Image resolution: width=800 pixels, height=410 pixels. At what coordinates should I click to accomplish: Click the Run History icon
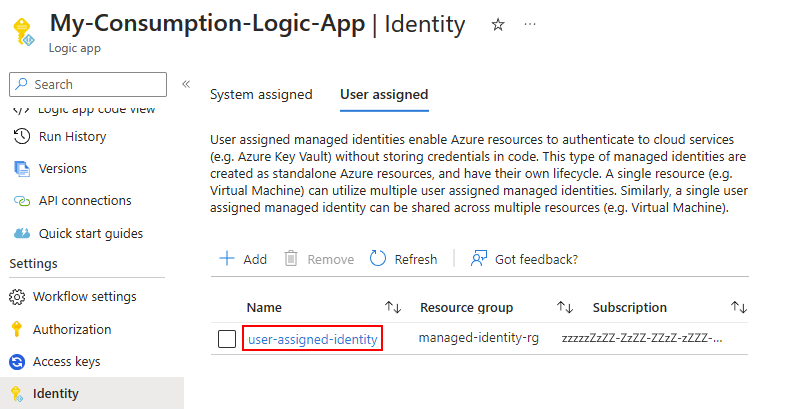21,137
